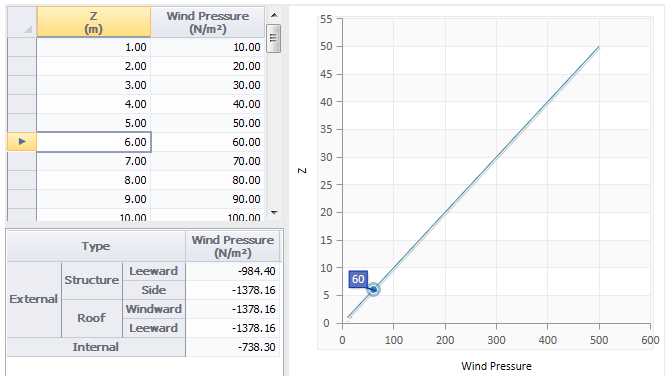Click the Wind Pressure axis title on chart
Screen dimensions: 668x382
496,366
